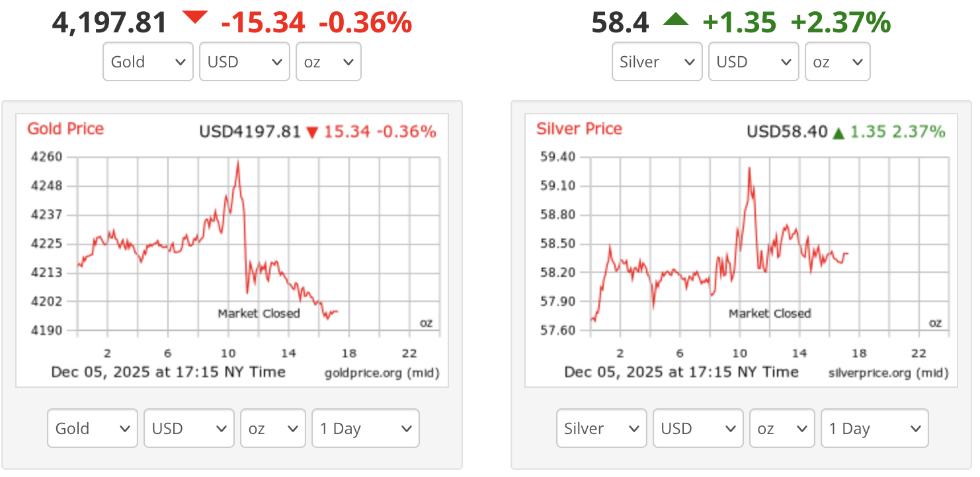
Task: Expand the oz dropdown below the silver chart
Action: pyautogui.click(x=782, y=428)
